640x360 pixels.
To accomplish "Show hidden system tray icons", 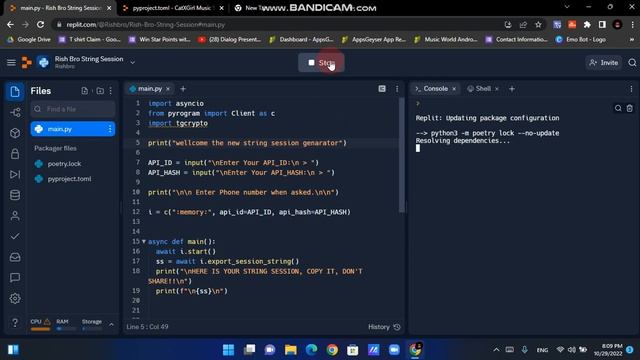I will pyautogui.click(x=496, y=350).
